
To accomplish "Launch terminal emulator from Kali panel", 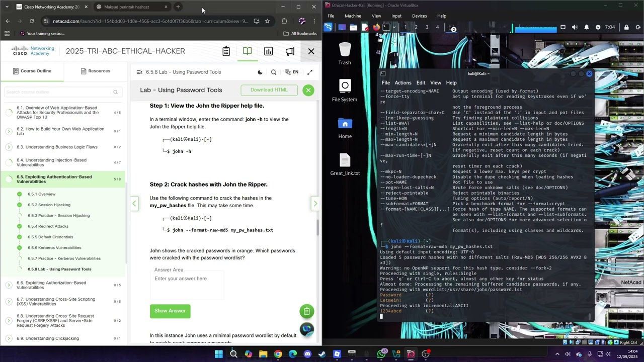I will click(387, 27).
